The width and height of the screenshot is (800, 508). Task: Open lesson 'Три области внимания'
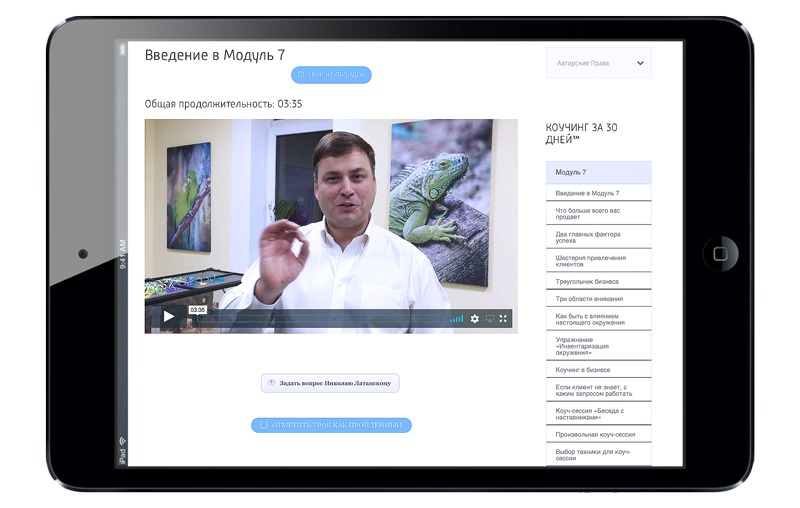(x=589, y=299)
